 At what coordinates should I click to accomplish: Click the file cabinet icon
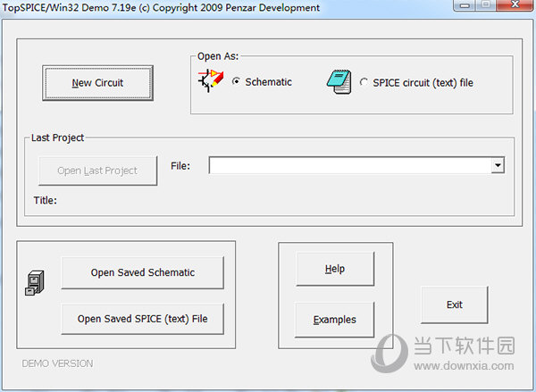pyautogui.click(x=35, y=283)
